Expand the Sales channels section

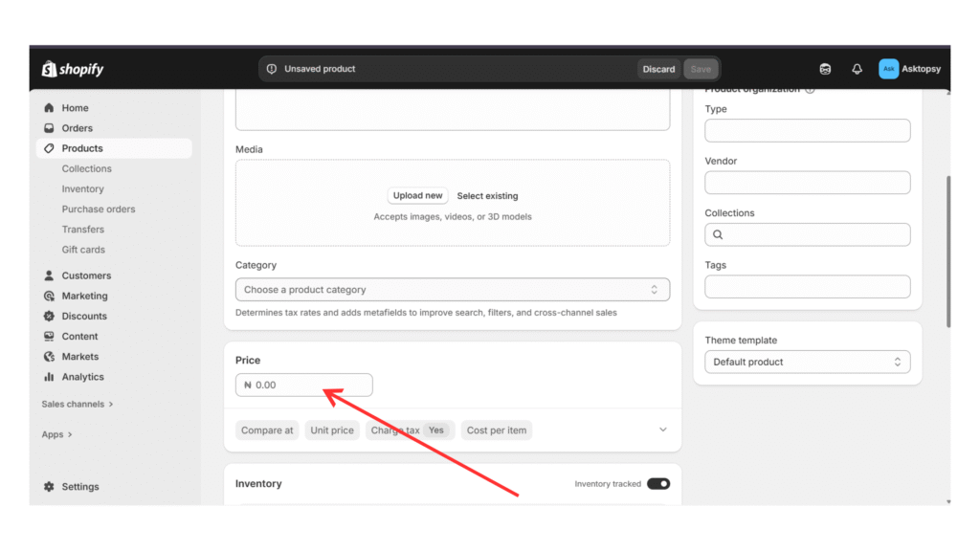coord(77,405)
